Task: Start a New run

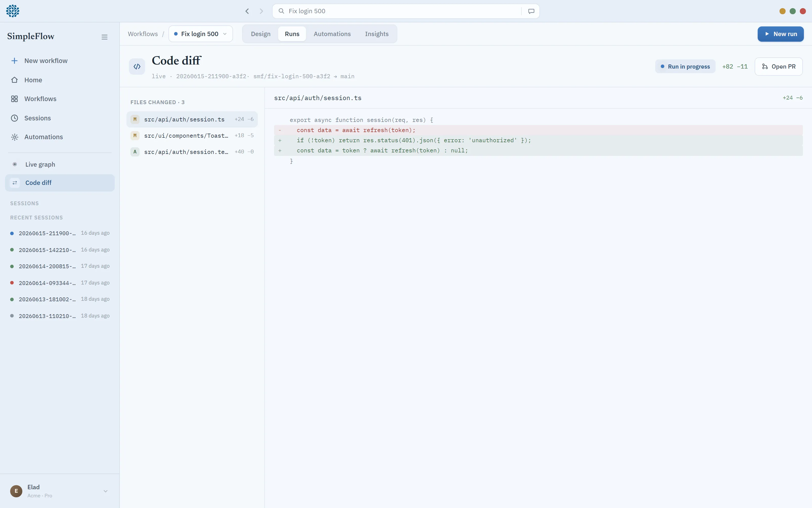Action: tap(781, 34)
